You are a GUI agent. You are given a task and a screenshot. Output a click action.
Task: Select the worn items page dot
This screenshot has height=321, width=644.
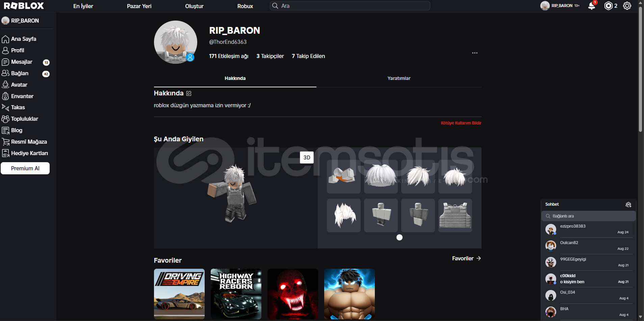[400, 237]
